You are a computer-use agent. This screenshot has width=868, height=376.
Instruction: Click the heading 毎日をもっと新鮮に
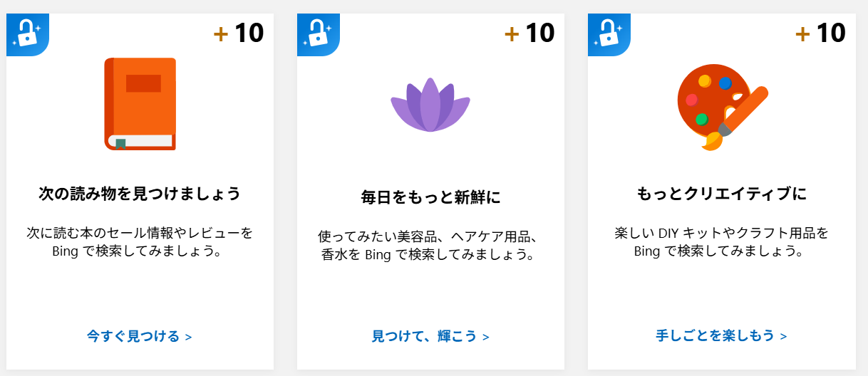click(x=430, y=197)
